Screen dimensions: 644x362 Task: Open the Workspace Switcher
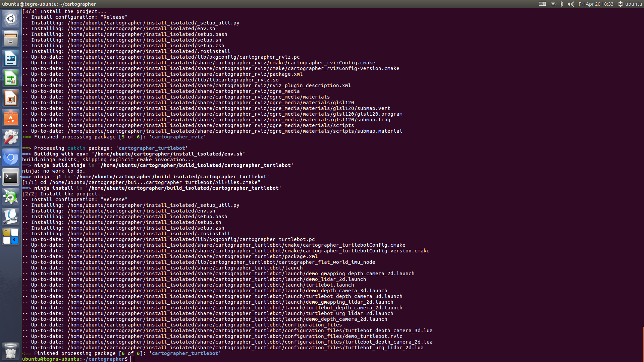pos(11,236)
